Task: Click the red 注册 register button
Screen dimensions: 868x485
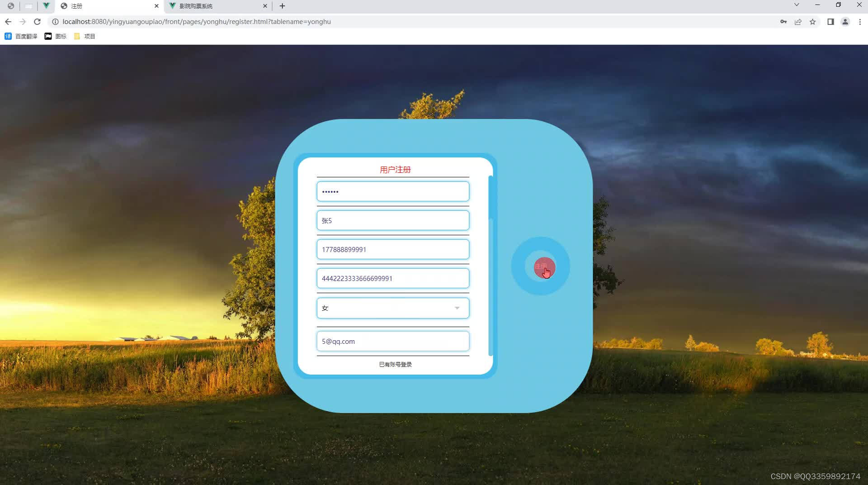Action: pos(541,266)
